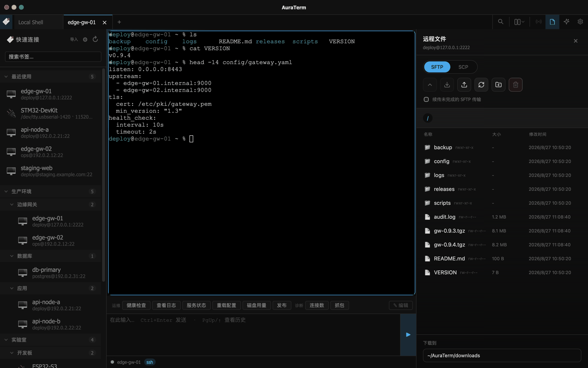Select the audit.log file
Screen dimensions: 588x368
tap(502, 217)
